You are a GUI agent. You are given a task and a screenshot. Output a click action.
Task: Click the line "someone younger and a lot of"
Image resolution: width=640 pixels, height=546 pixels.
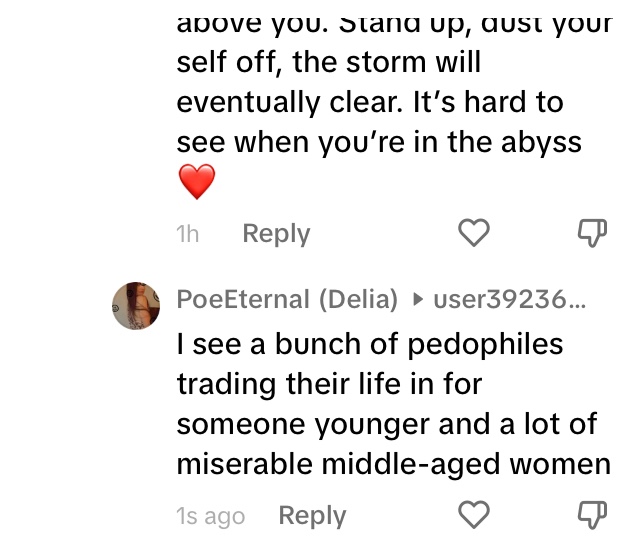click(386, 424)
